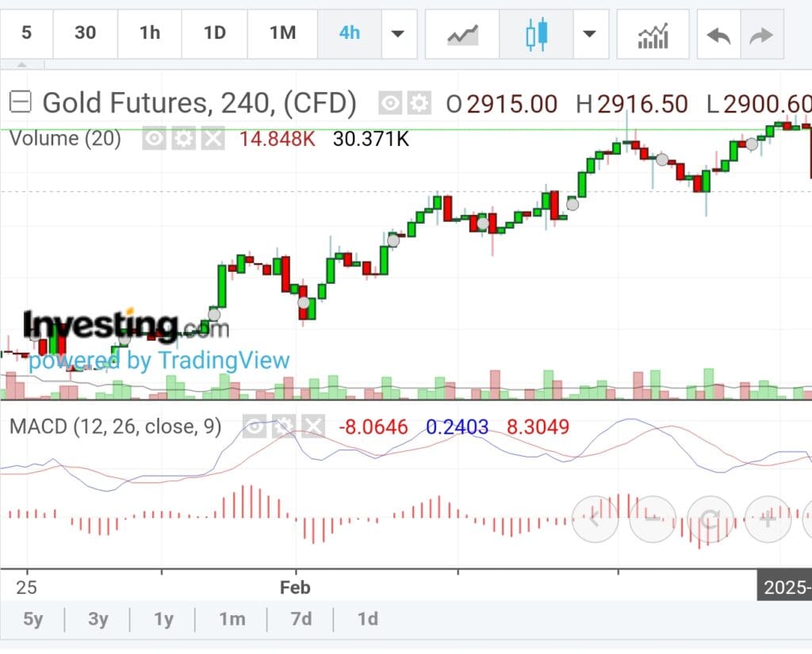Open interval dropdown next to 4h
The image size is (812, 654).
pos(398,34)
